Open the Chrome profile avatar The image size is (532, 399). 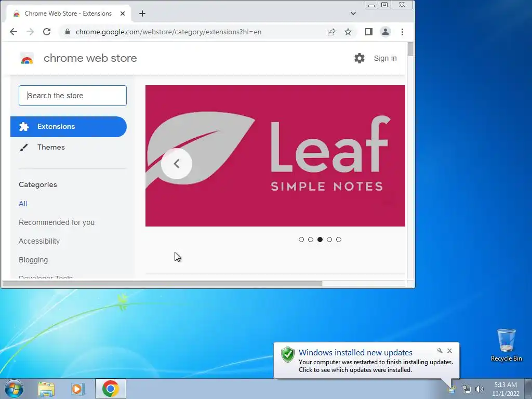(385, 32)
